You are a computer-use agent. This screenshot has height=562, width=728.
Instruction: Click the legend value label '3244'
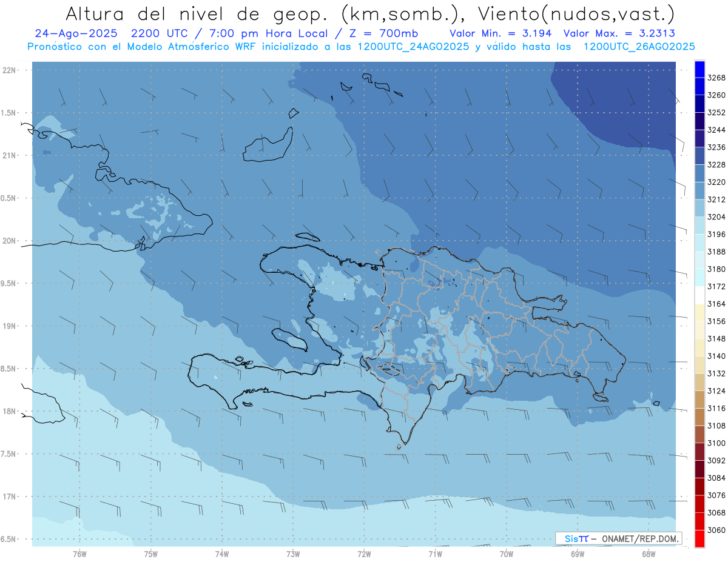(716, 130)
